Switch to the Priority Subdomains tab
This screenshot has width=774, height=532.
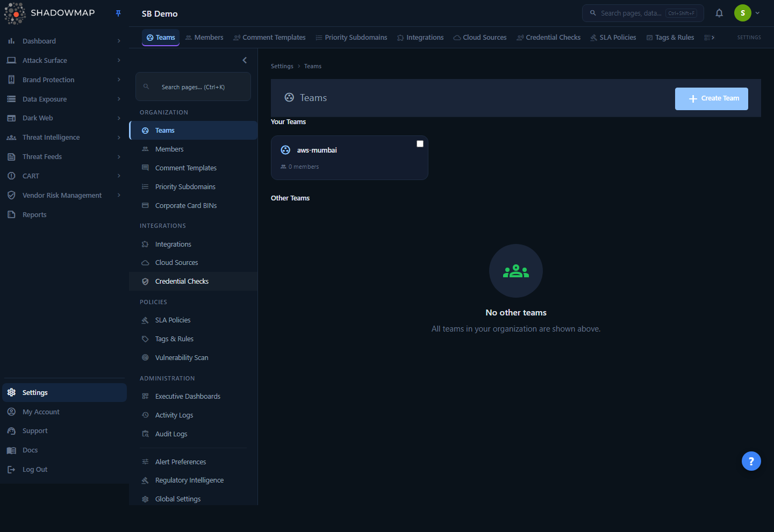click(351, 38)
